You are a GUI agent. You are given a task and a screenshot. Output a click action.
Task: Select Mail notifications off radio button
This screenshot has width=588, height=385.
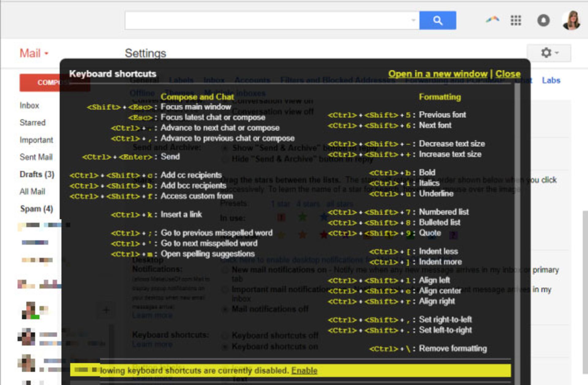(225, 309)
